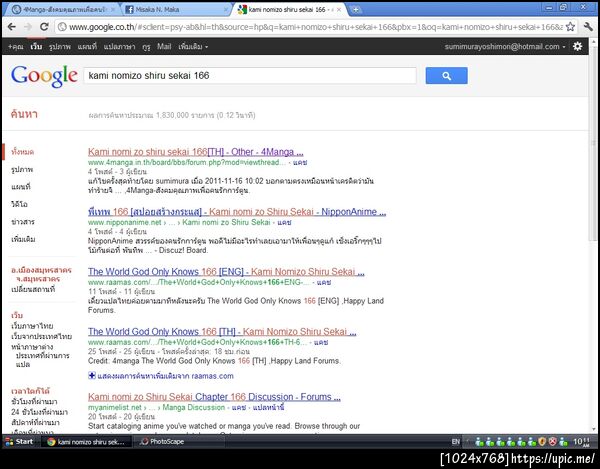600x469 pixels.
Task: Click the Google logo
Action: pyautogui.click(x=44, y=76)
